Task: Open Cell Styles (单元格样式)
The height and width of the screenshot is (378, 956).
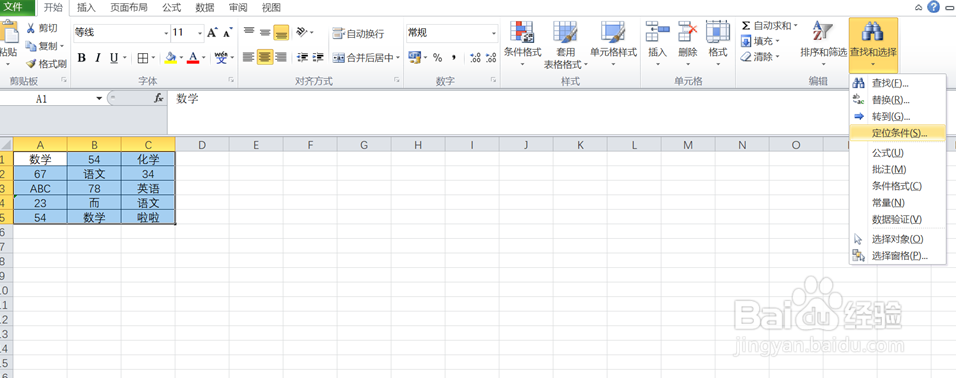Action: click(x=613, y=43)
